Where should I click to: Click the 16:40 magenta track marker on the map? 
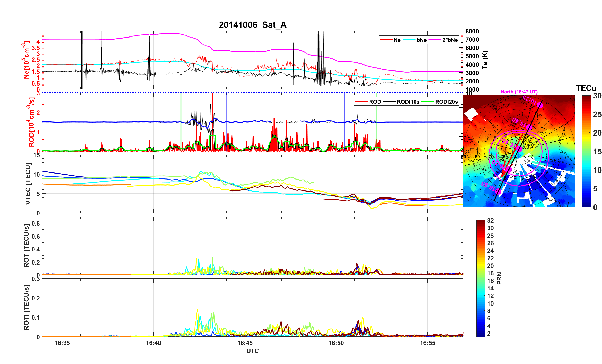pos(529,127)
